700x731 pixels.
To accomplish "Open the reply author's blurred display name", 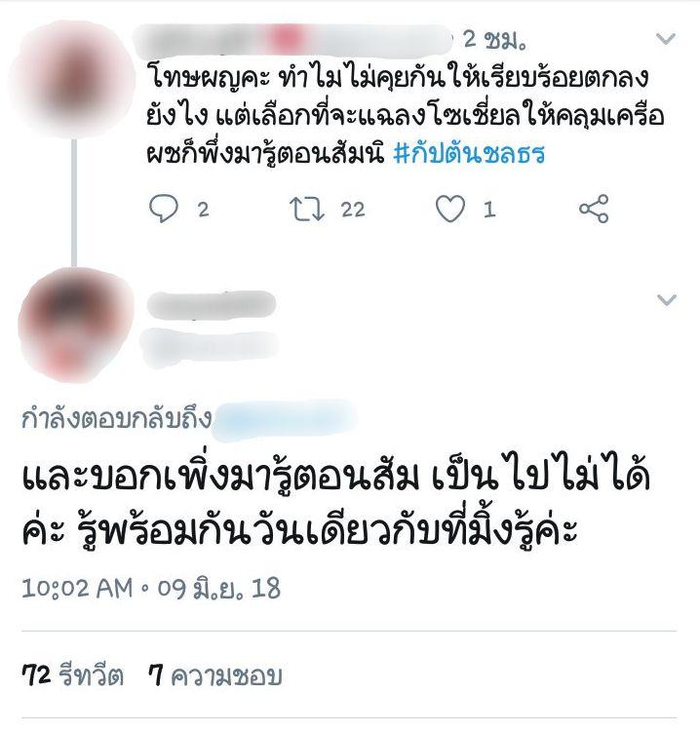I will [212, 305].
